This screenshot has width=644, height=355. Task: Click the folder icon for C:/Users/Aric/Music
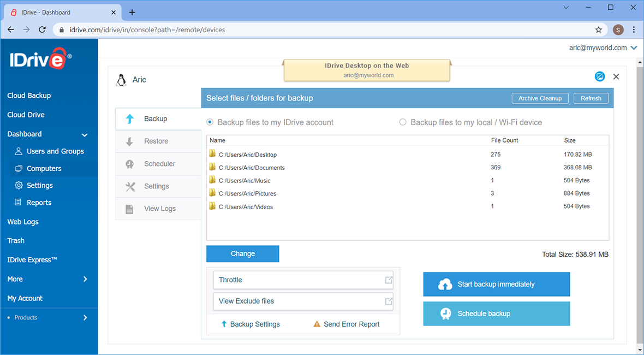pos(212,180)
